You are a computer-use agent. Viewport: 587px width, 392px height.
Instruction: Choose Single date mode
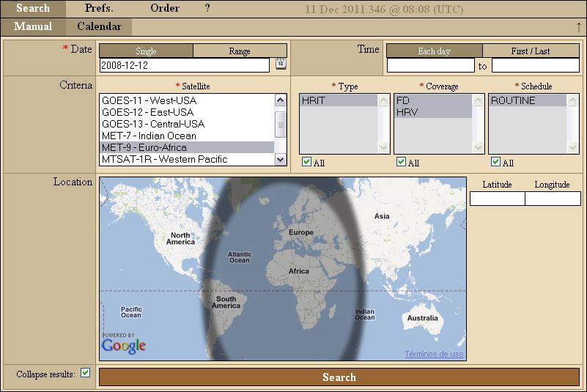(x=146, y=51)
